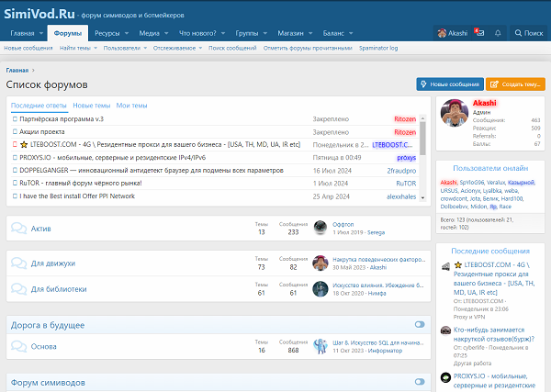Screen dimensions: 551x392
Task: Click the marker box beside Партнёрская программа v.3
Action: pos(15,119)
